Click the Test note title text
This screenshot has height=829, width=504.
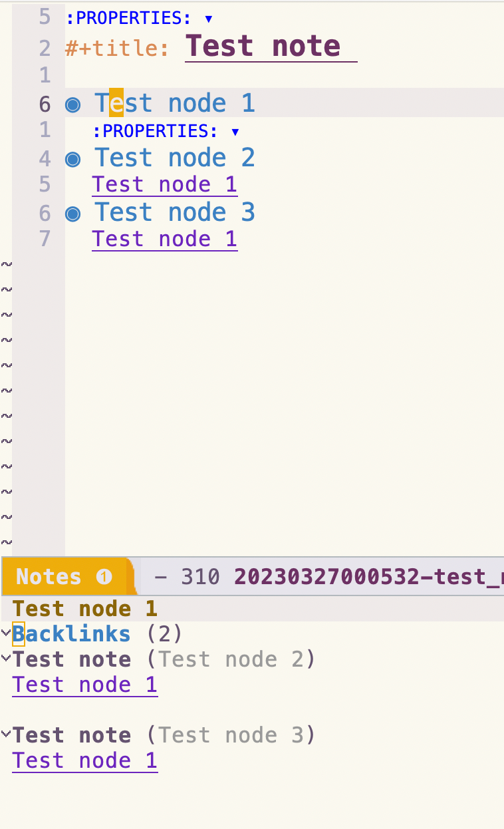pos(263,46)
